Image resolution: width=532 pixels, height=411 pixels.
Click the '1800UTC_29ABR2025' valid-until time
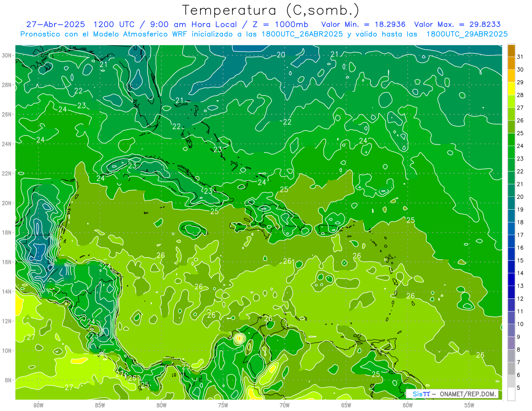pos(467,34)
